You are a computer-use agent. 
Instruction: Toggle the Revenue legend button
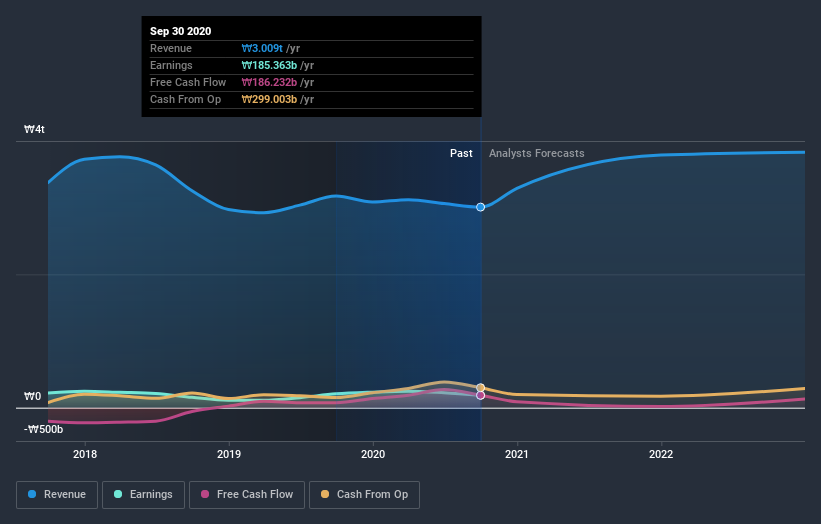tap(57, 495)
